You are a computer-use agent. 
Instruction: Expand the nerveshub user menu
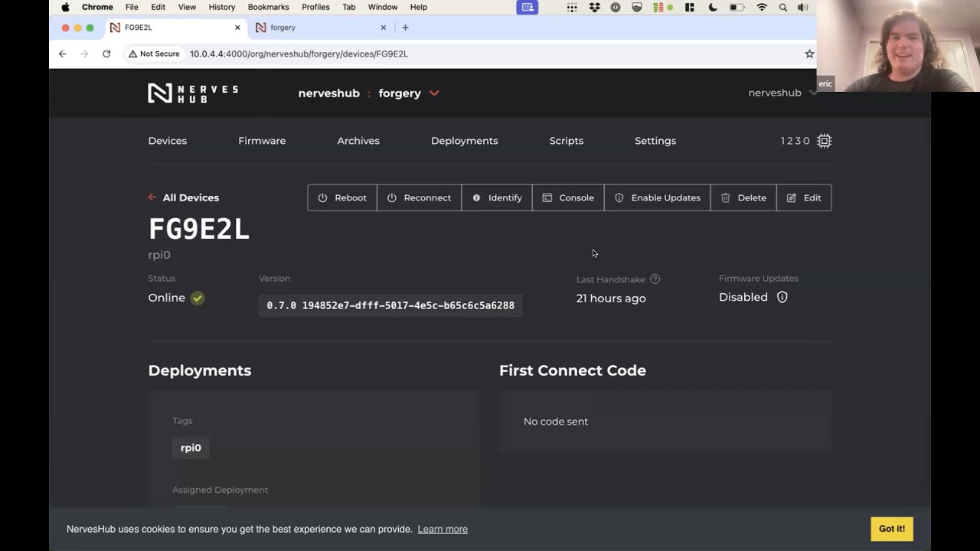point(782,93)
